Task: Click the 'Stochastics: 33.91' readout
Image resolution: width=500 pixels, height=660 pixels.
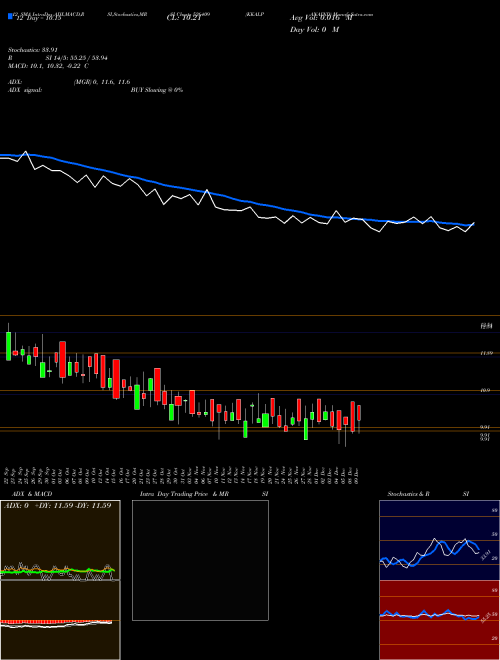Action: pos(32,50)
